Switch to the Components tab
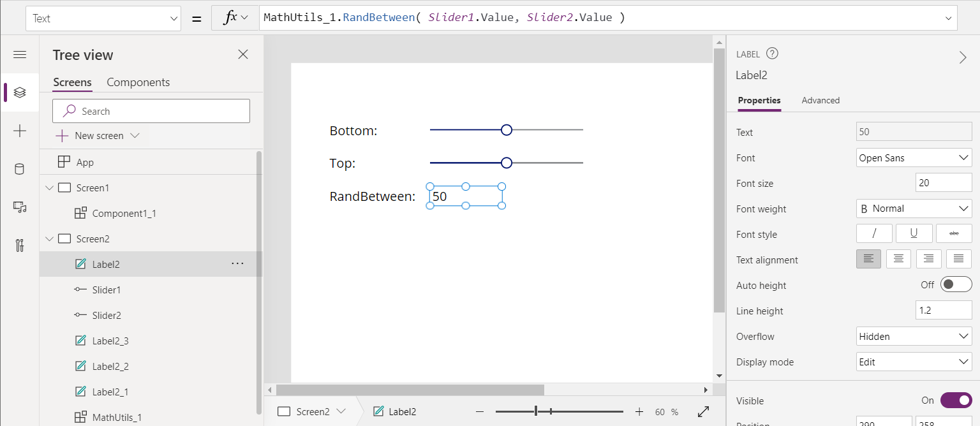Screen dimensions: 980x426 [138, 82]
